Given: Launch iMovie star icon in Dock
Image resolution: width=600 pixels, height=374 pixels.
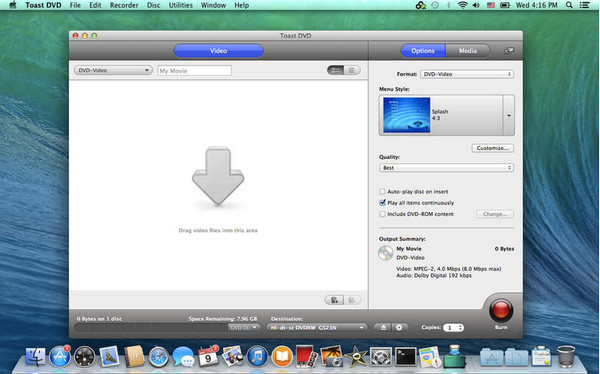Looking at the screenshot, I should [356, 357].
